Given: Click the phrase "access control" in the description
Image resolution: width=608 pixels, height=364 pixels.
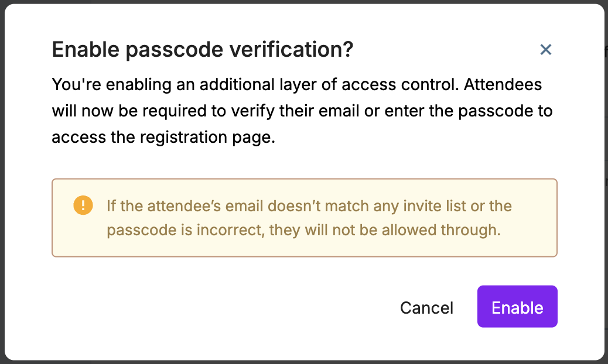Looking at the screenshot, I should [x=407, y=84].
